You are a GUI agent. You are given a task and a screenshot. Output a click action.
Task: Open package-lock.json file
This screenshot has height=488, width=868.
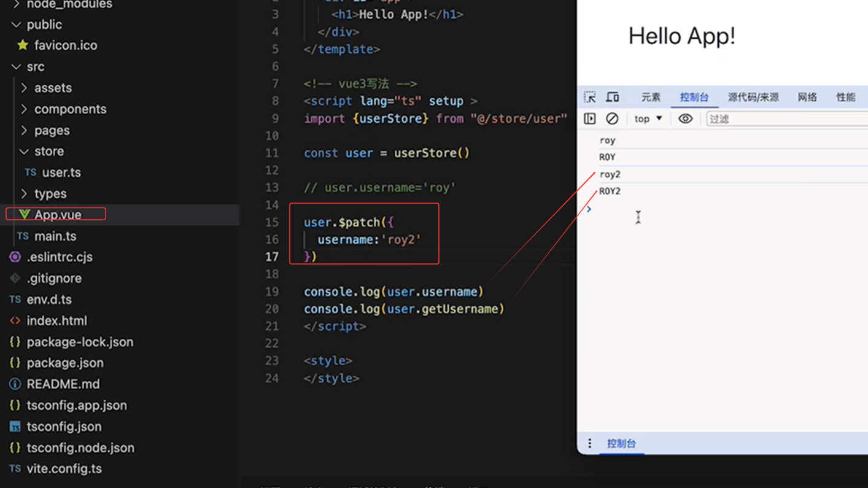80,342
